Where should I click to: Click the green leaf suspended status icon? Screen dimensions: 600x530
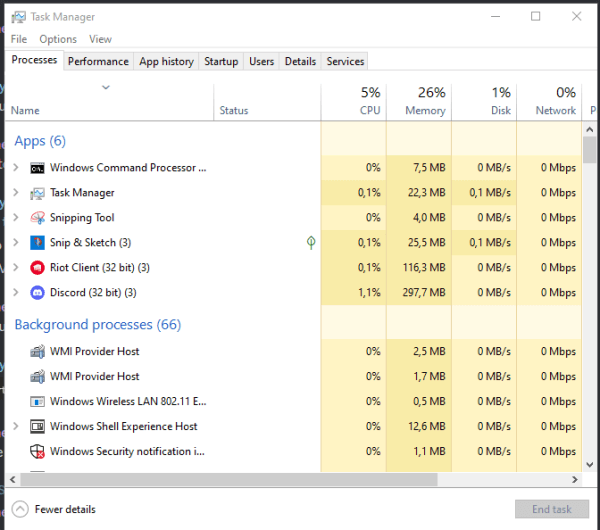[x=311, y=242]
